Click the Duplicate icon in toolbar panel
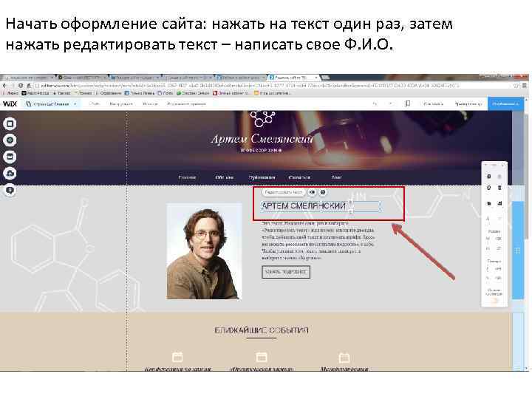 pyautogui.click(x=489, y=188)
